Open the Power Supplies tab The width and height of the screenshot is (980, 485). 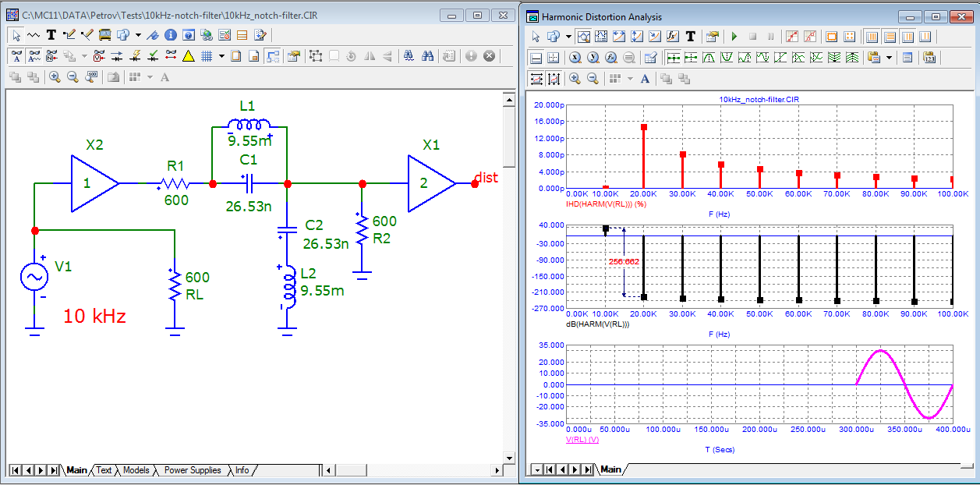[193, 470]
